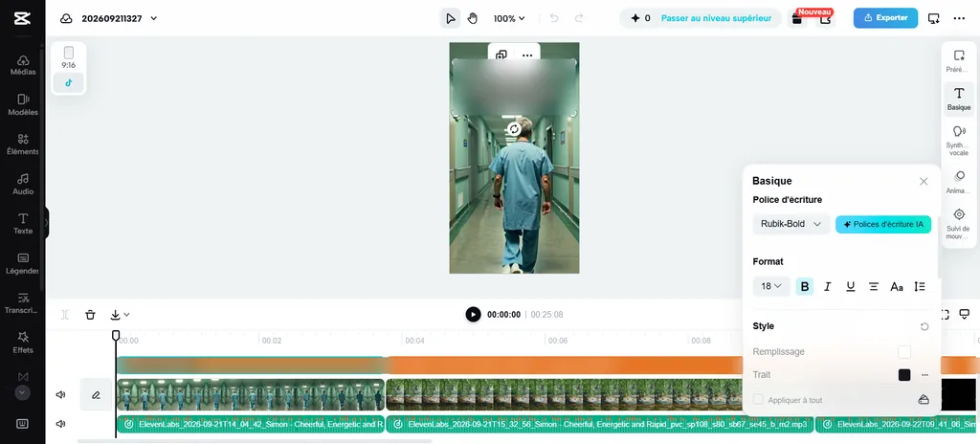Toggle Bold text formatting
The height and width of the screenshot is (444, 980).
click(x=804, y=286)
